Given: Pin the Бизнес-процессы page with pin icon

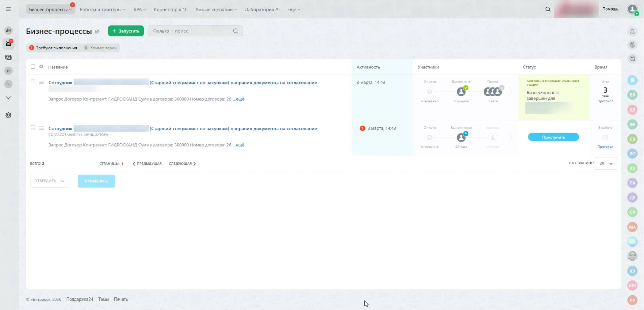Looking at the screenshot, I should point(97,32).
